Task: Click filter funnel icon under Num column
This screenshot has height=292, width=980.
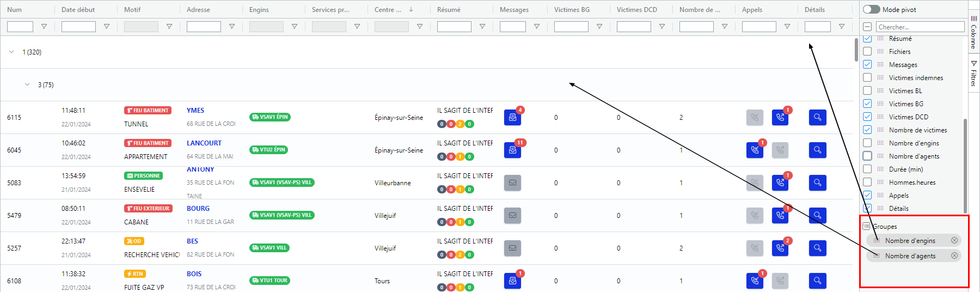Action: coord(44,27)
